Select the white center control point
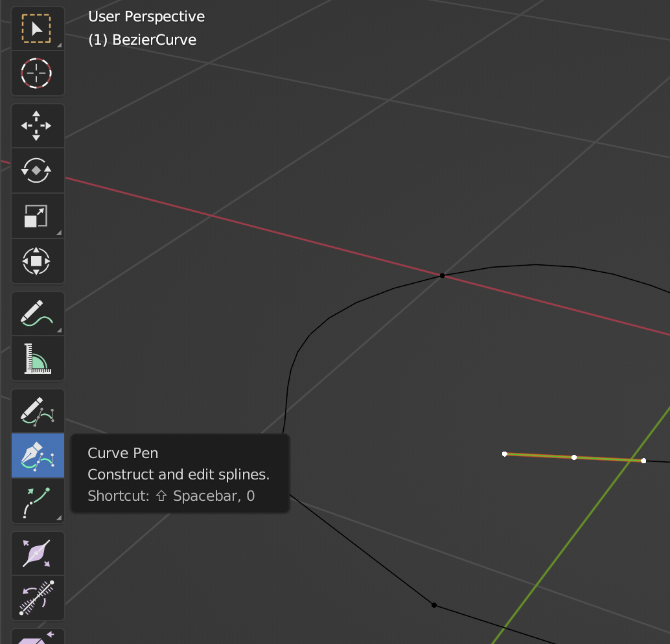The height and width of the screenshot is (644, 670). pyautogui.click(x=574, y=457)
